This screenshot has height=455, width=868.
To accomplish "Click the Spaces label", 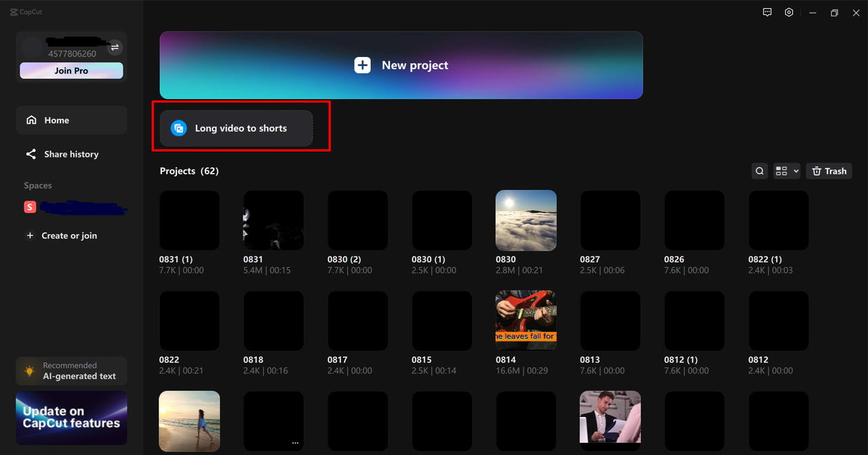I will coord(38,185).
